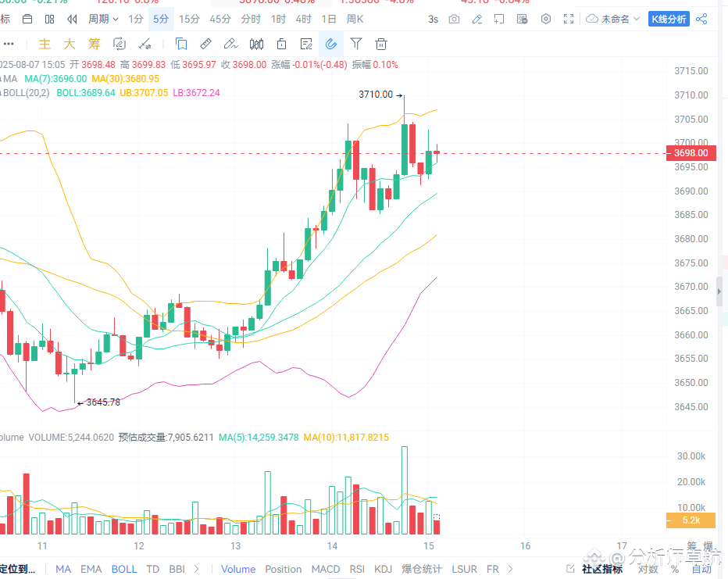Viewport: 728px width, 579px height.
Task: Click the hexagon settings icon
Action: tap(545, 19)
